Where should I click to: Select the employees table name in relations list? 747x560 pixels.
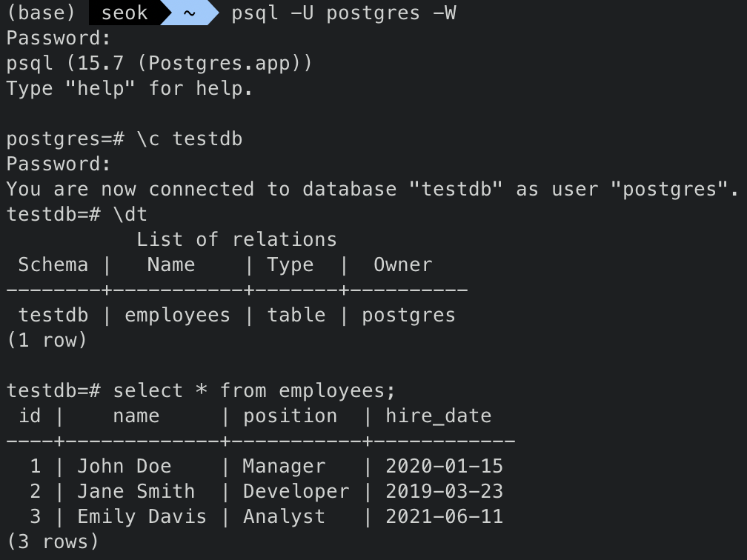[x=176, y=315]
